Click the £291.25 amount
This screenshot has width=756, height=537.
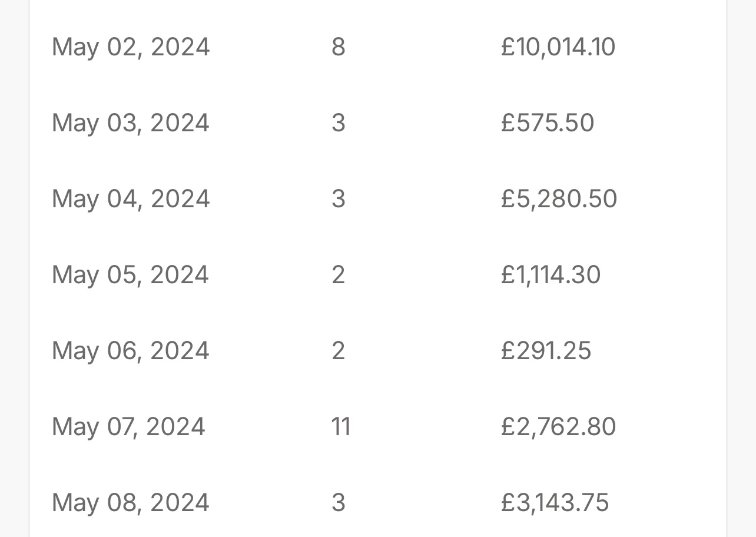[546, 351]
